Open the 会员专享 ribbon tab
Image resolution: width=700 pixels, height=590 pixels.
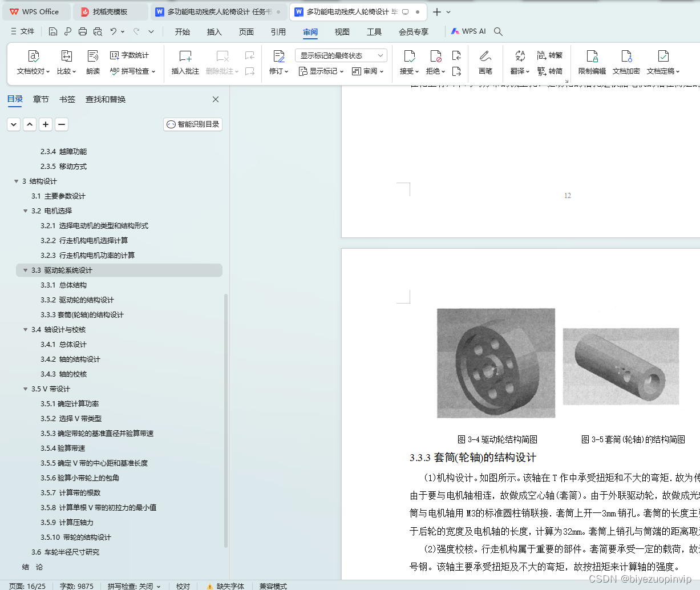point(414,32)
